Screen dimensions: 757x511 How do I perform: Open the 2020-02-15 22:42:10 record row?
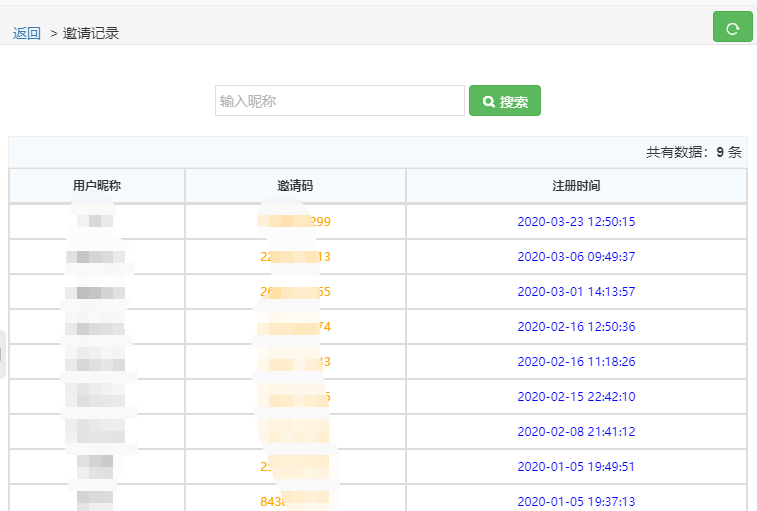(x=576, y=397)
